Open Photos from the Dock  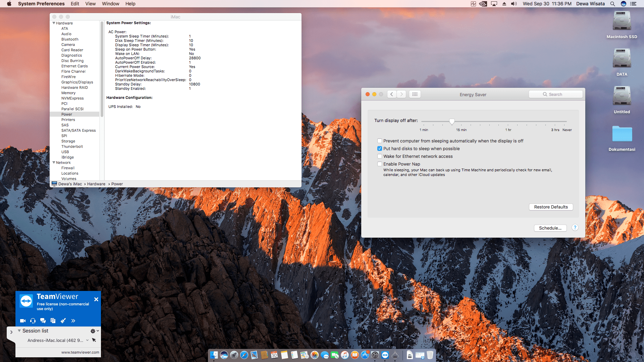tap(315, 355)
